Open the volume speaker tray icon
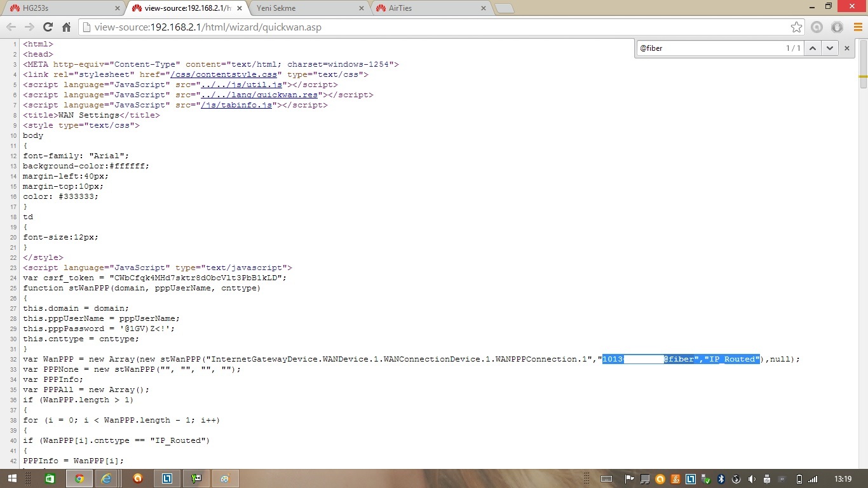This screenshot has height=488, width=868. [x=752, y=479]
